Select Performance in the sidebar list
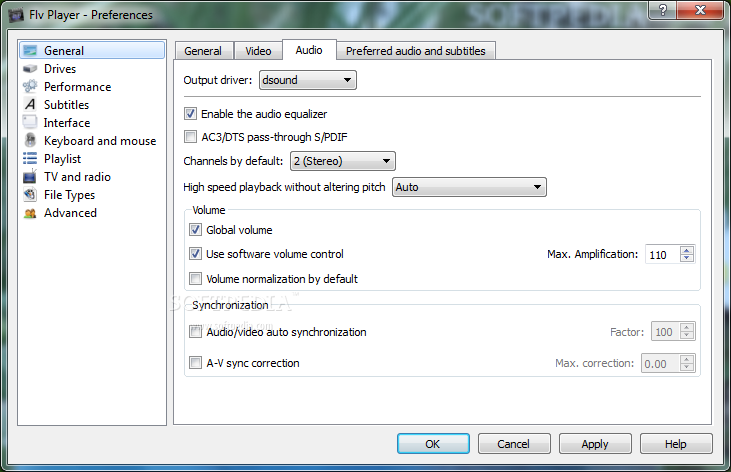 [92, 87]
